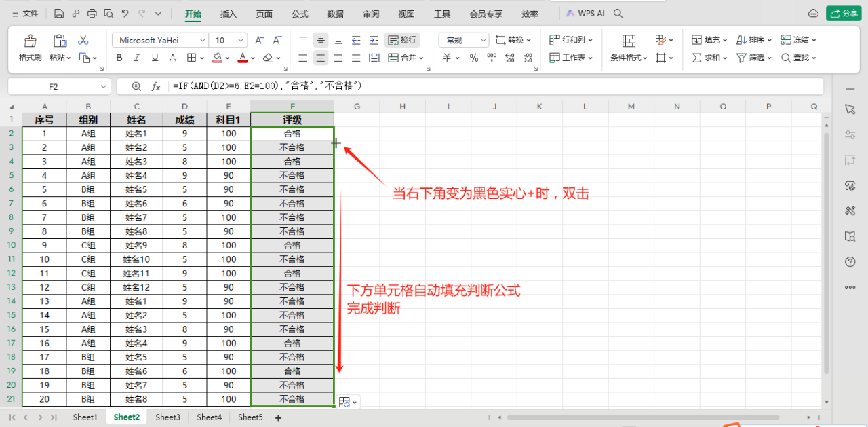Screen dimensions: 868x427
Task: Click the Format Painter (格式刷) icon
Action: (x=30, y=41)
